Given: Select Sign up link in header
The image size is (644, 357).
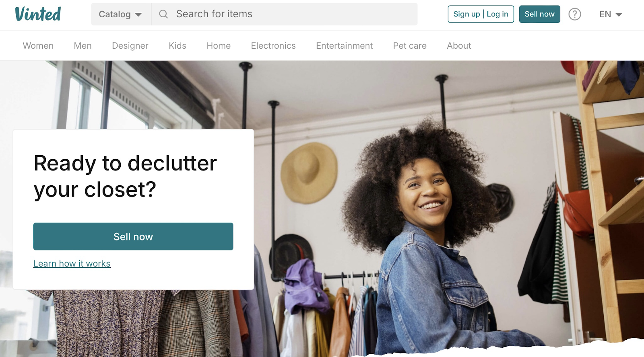Looking at the screenshot, I should 466,14.
